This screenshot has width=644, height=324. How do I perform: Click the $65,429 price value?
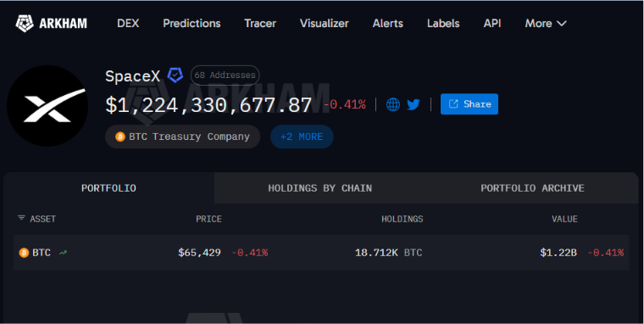199,253
